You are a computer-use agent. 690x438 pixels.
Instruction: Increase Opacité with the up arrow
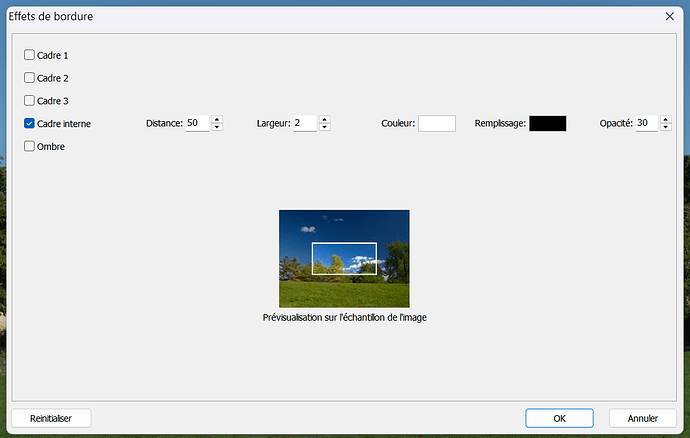pyautogui.click(x=666, y=119)
